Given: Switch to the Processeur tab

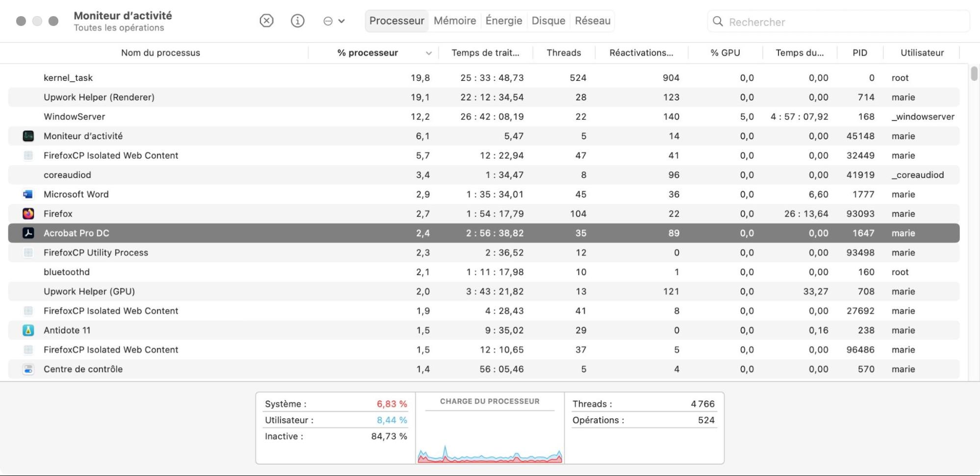Looking at the screenshot, I should click(397, 21).
